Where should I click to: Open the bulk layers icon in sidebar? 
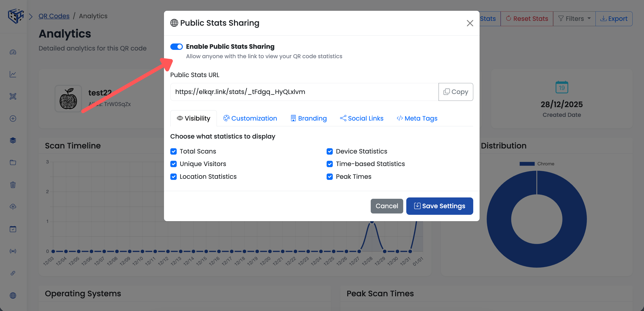[x=13, y=140]
